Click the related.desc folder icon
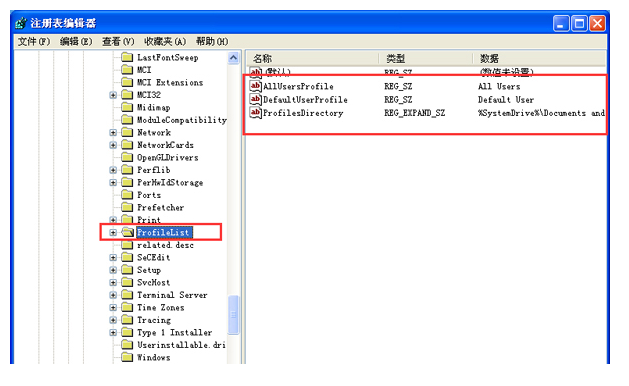This screenshot has width=629, height=386. point(127,245)
